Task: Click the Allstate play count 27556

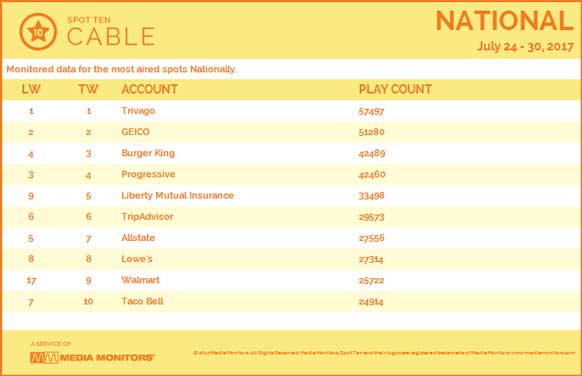Action: pyautogui.click(x=371, y=238)
